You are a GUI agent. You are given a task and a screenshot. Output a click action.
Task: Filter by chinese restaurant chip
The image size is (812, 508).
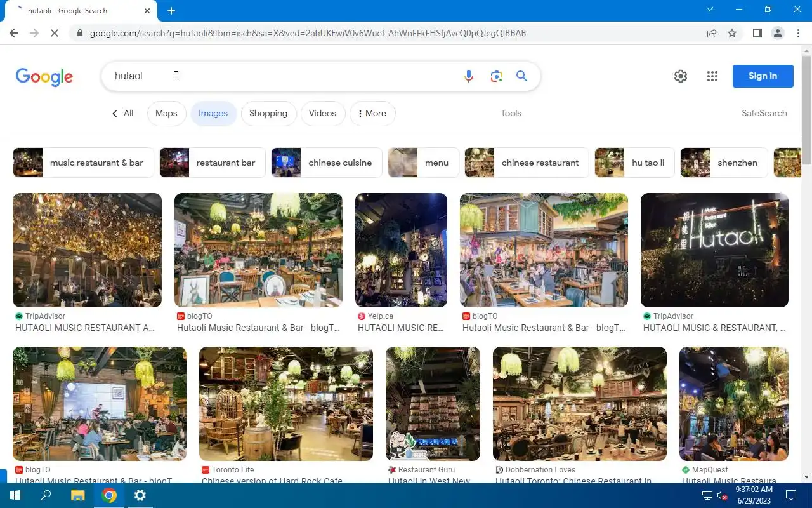click(527, 163)
